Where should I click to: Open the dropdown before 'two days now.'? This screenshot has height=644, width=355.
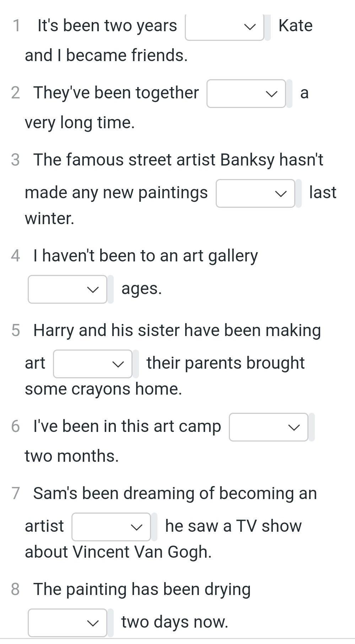[67, 623]
